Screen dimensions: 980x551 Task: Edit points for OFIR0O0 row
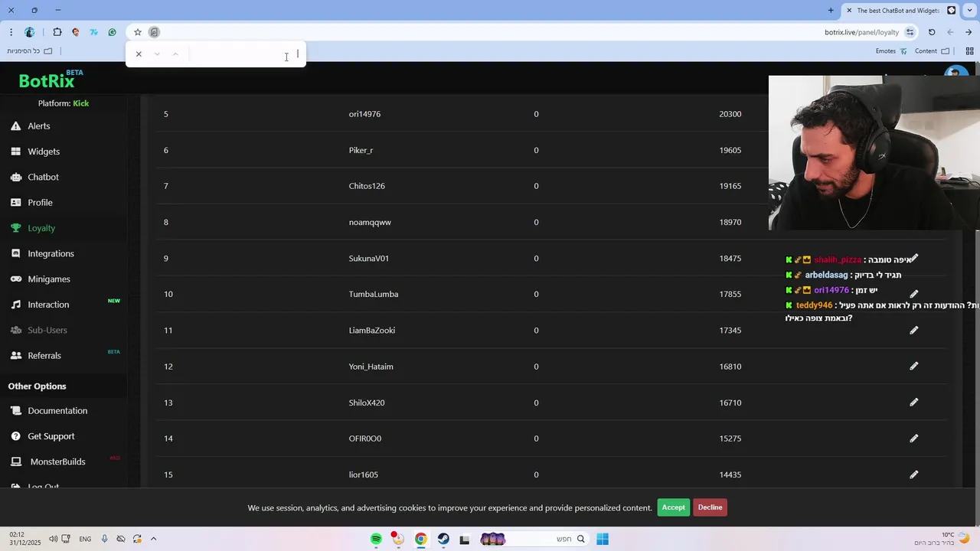click(913, 439)
